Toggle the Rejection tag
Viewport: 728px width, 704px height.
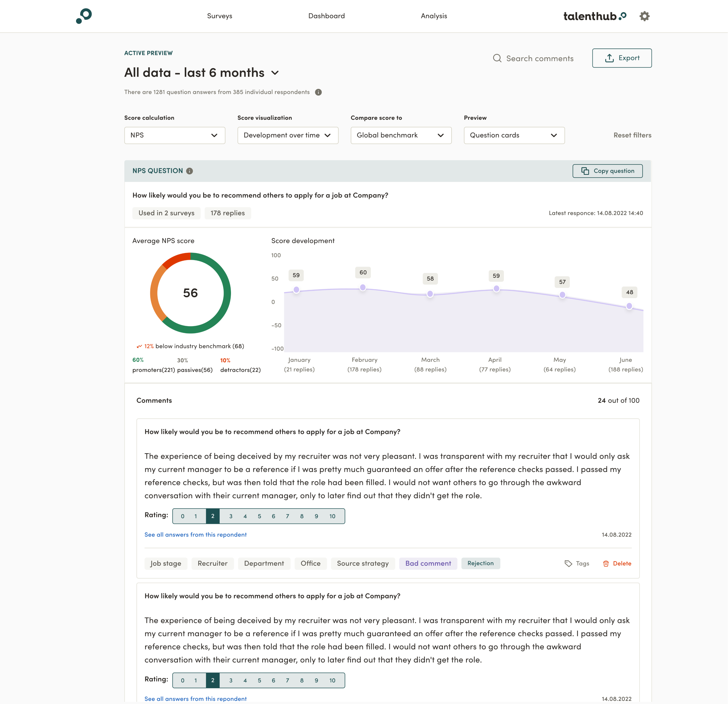tap(481, 563)
